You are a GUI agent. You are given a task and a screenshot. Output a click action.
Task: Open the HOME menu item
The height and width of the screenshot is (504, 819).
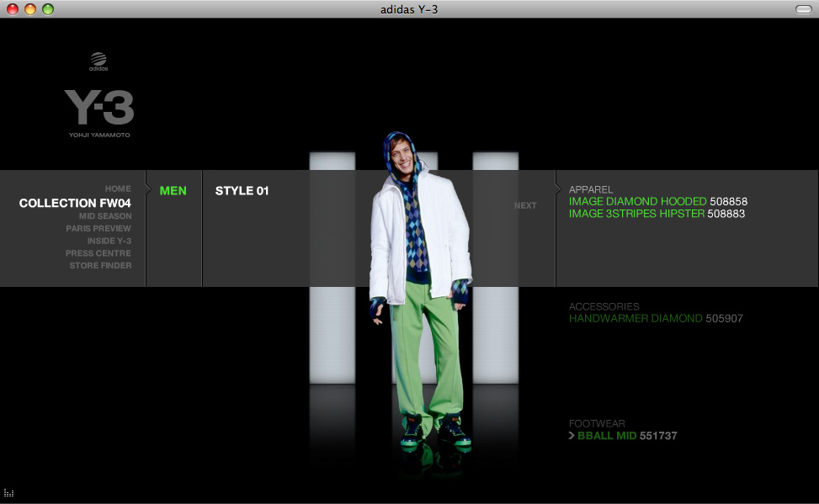tap(118, 188)
